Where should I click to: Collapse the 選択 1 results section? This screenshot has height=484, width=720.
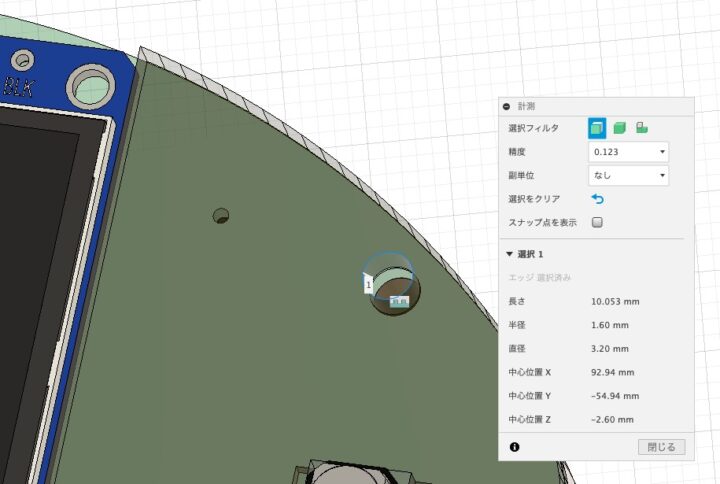[x=510, y=254]
